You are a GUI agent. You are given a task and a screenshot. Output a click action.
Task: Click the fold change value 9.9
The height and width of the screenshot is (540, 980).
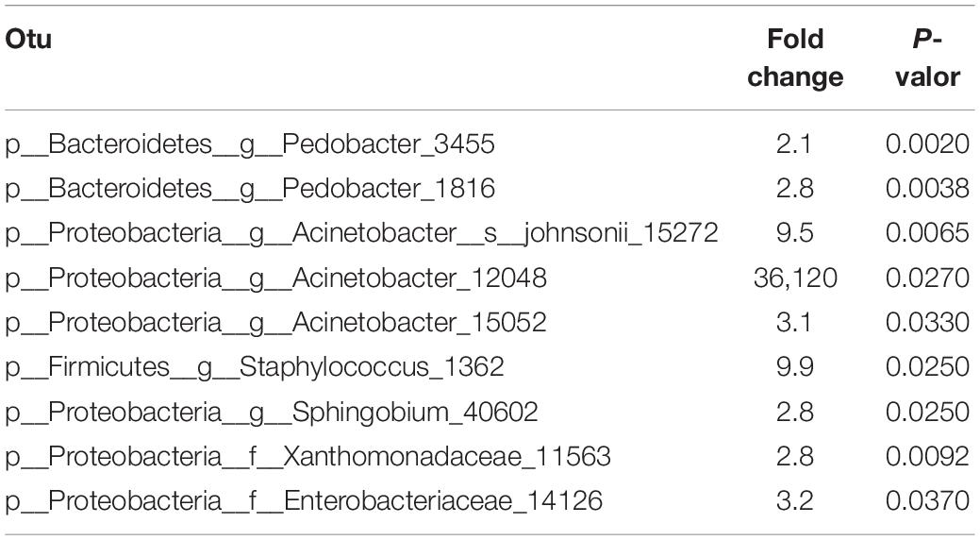(795, 367)
